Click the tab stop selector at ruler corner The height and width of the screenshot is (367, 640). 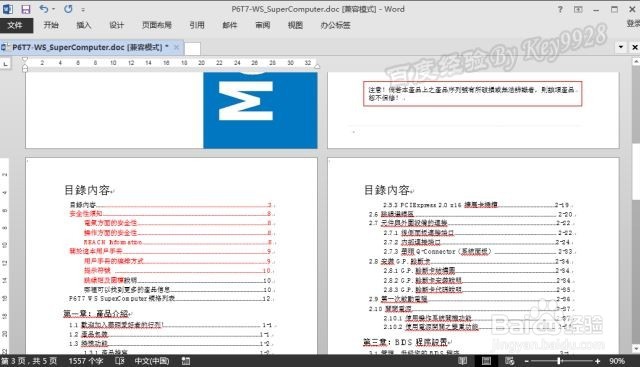coord(5,63)
